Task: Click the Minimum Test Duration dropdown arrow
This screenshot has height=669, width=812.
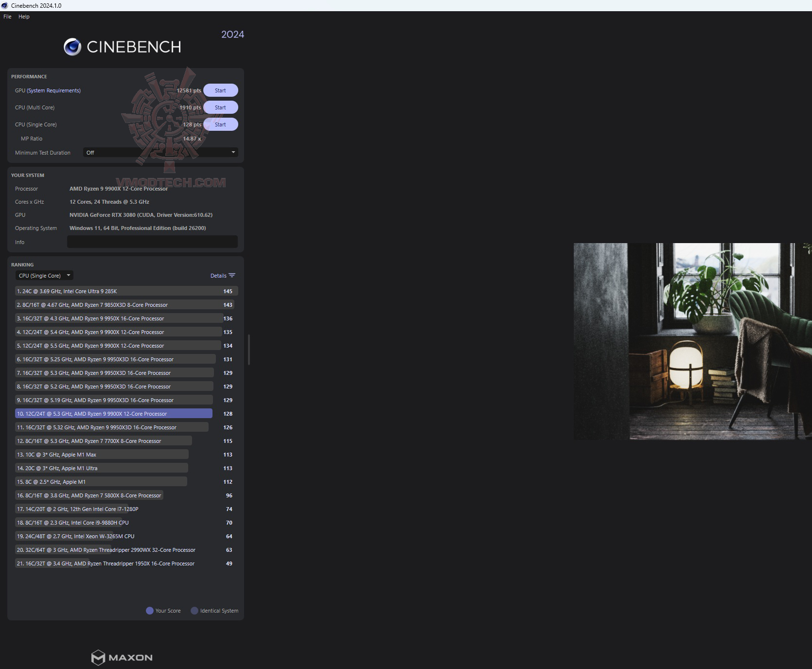Action: pyautogui.click(x=233, y=153)
